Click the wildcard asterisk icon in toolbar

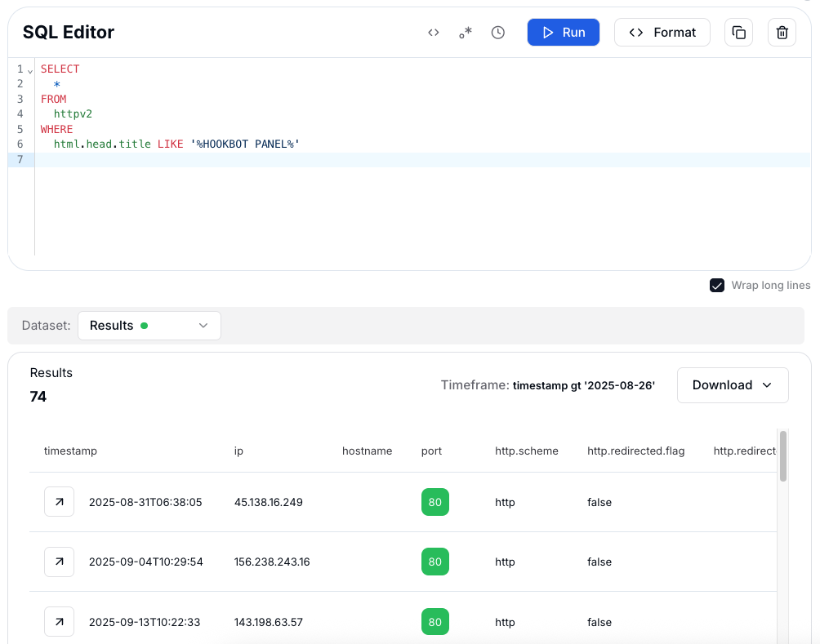pyautogui.click(x=466, y=33)
